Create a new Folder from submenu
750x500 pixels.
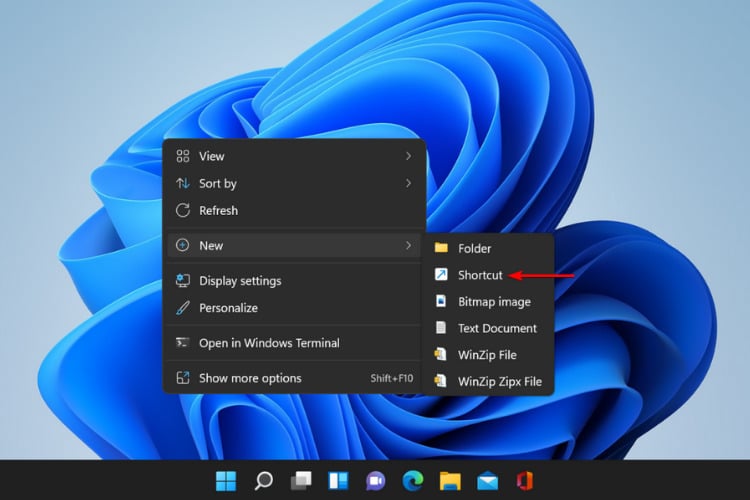[489, 248]
